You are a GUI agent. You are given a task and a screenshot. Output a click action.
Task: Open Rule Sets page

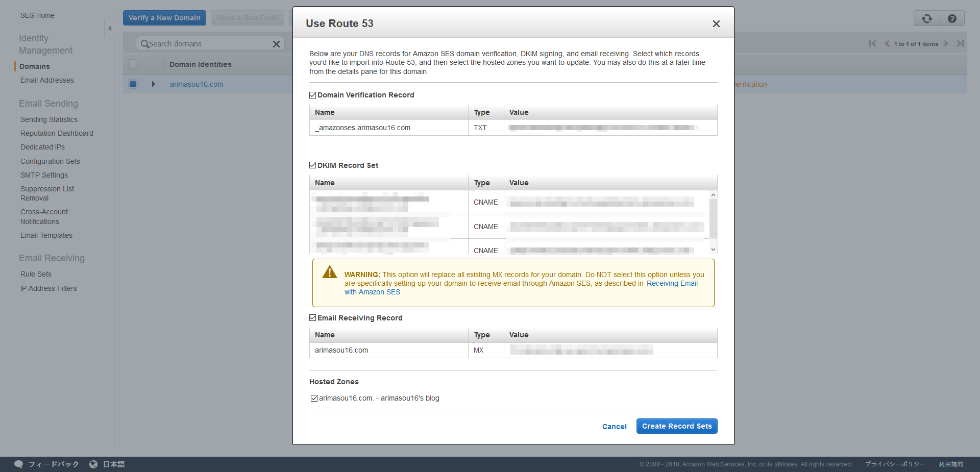[x=36, y=274]
